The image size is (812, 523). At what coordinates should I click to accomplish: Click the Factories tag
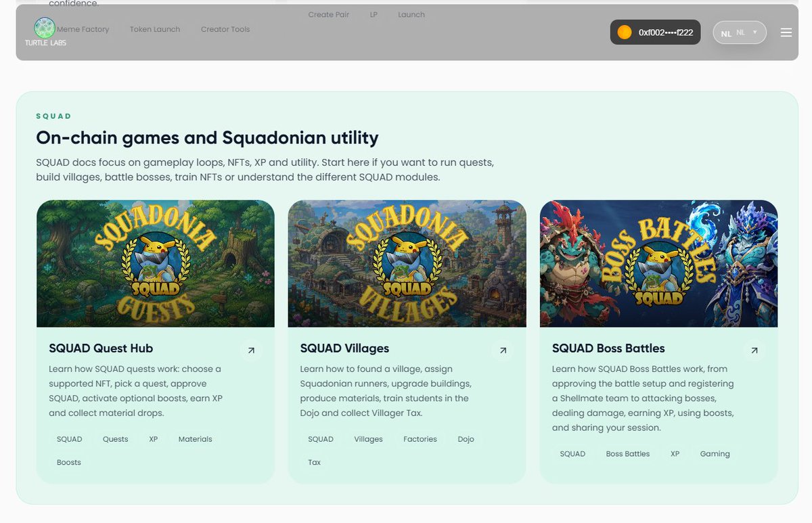coord(420,439)
